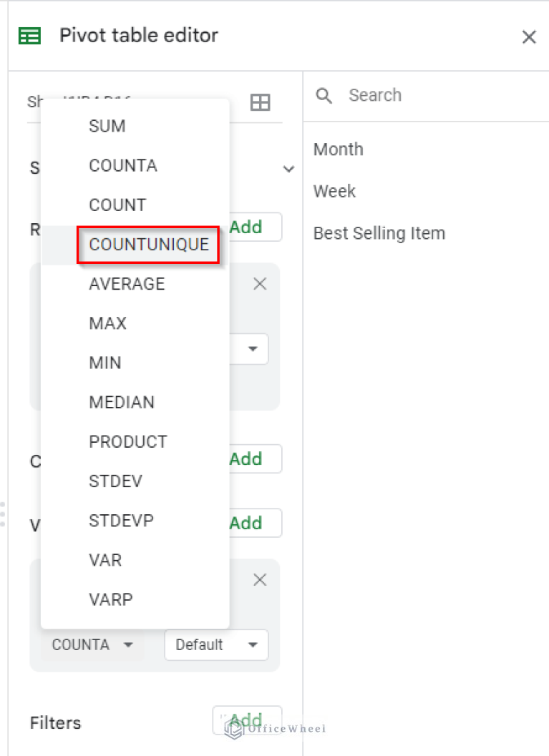Click the search magnifying glass icon
Screen dimensions: 549x756
tap(324, 95)
